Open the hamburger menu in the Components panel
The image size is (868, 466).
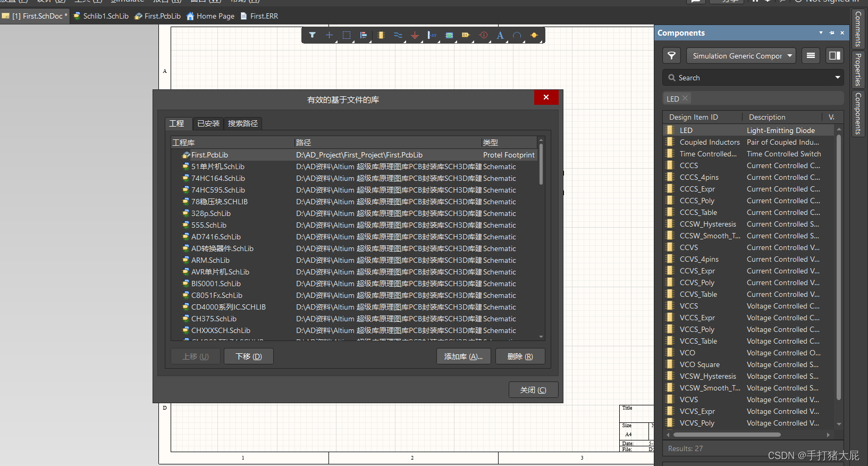[811, 55]
